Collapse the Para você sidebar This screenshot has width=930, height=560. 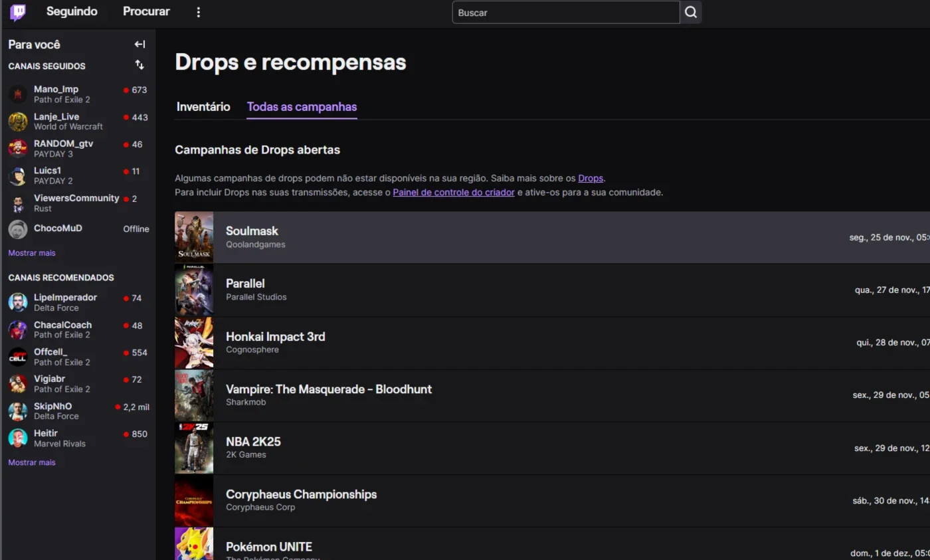tap(139, 45)
